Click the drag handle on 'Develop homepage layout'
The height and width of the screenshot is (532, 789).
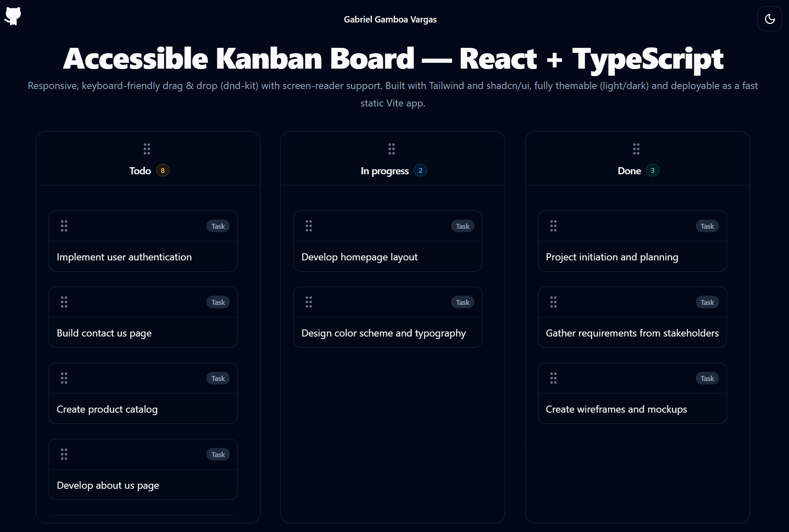[x=308, y=226]
